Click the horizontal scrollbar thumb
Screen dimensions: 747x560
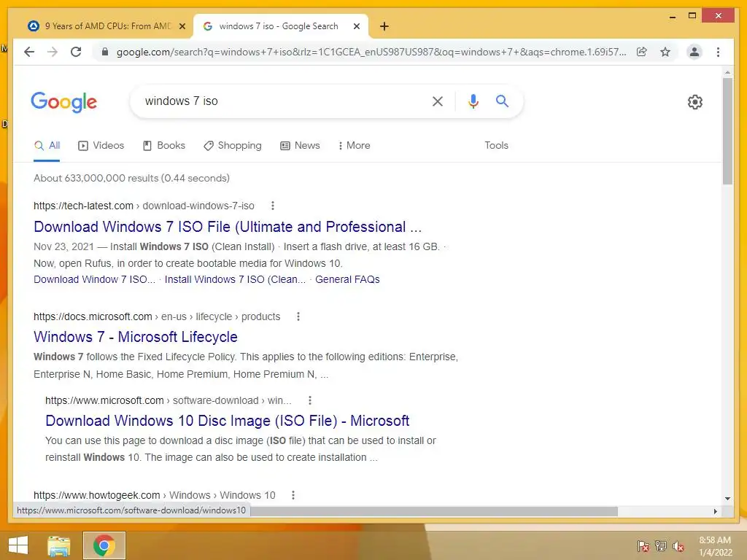point(434,511)
